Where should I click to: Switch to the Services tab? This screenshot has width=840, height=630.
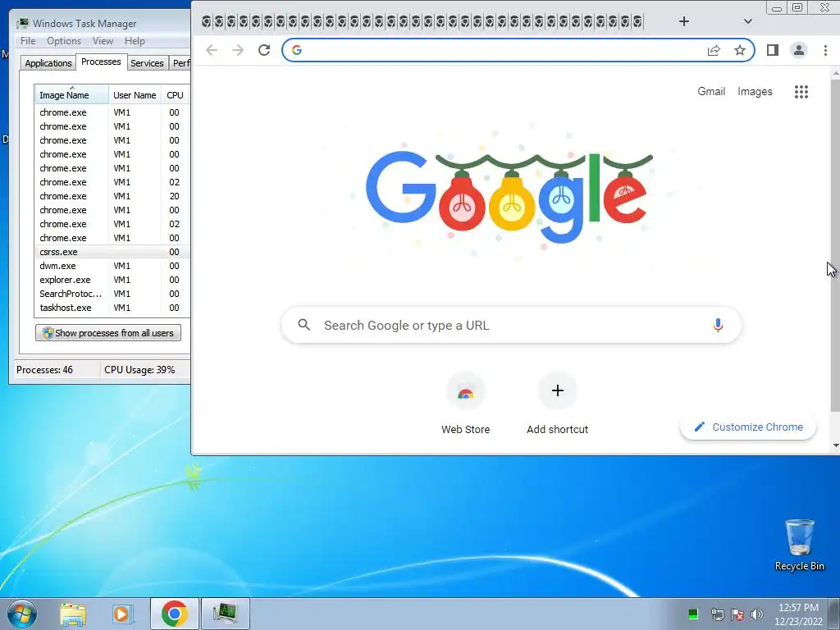[148, 63]
